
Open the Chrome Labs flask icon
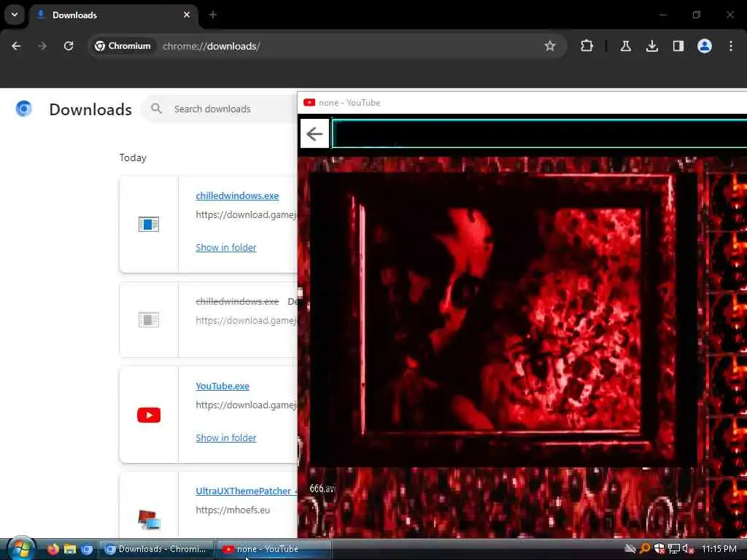click(625, 46)
